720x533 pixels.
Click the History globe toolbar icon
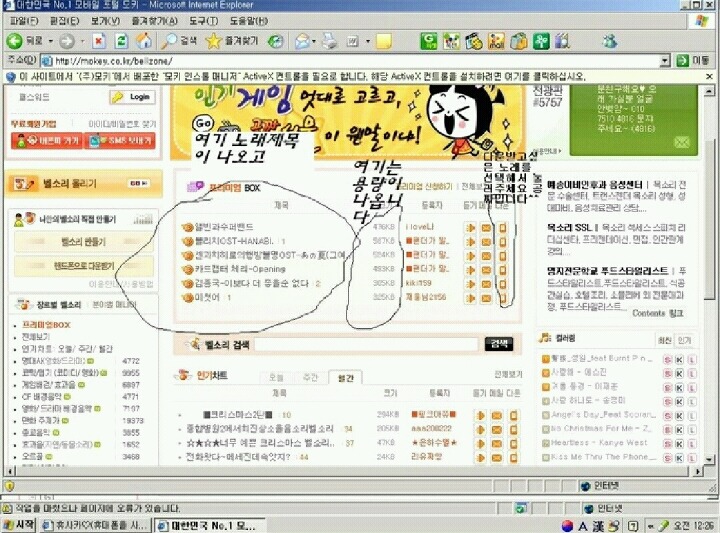276,41
